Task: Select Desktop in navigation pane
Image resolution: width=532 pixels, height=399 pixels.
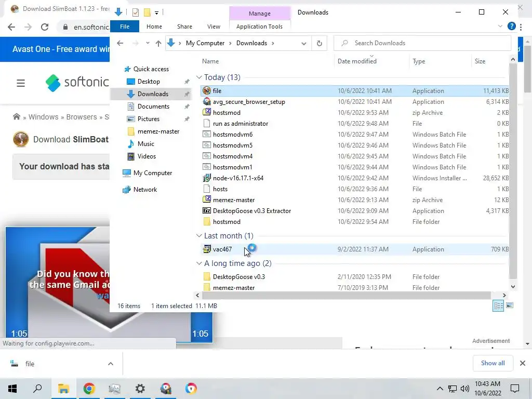Action: [148, 82]
